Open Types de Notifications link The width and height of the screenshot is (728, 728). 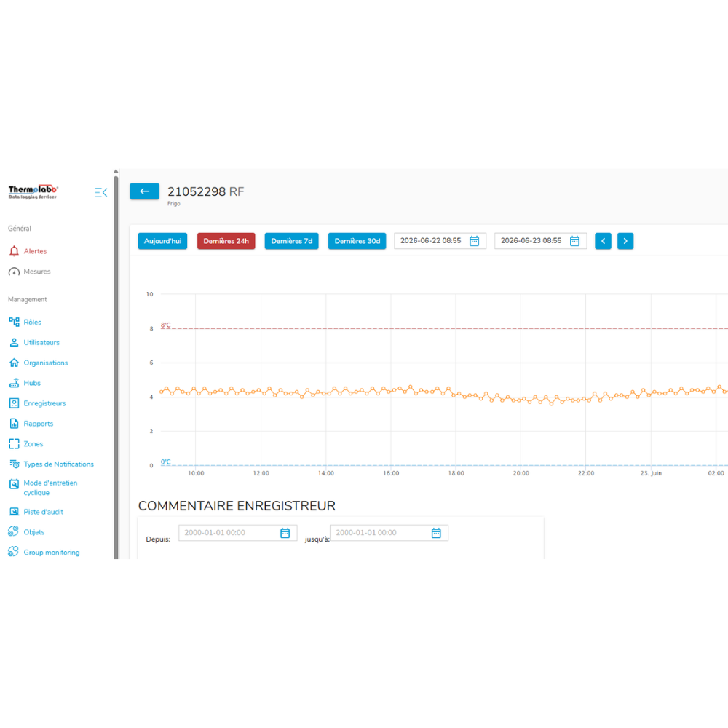pos(58,464)
